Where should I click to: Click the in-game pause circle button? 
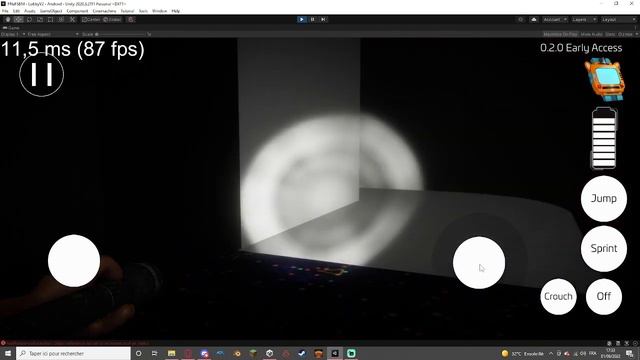[x=42, y=75]
